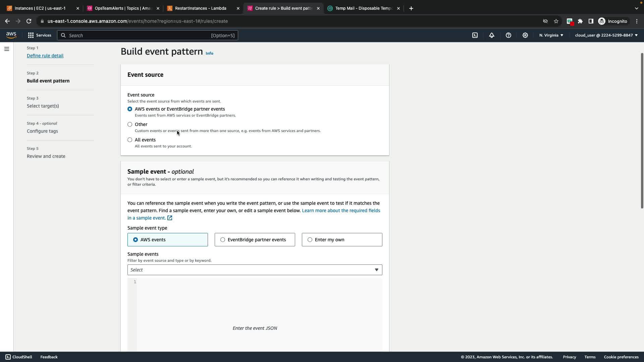Switch to the RestartInstances Lambda tab

(201, 8)
